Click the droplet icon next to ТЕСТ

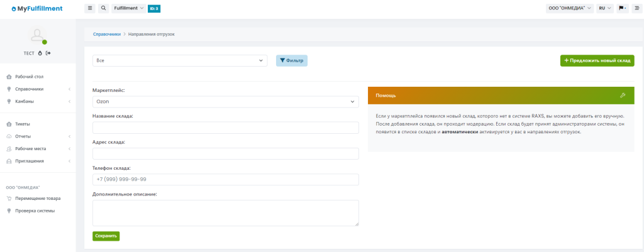click(40, 53)
